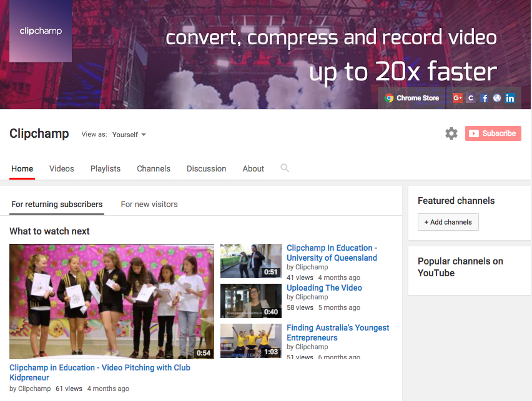Image resolution: width=532 pixels, height=401 pixels.
Task: Play the Club Kidpreneur featured video thumbnail
Action: click(112, 301)
